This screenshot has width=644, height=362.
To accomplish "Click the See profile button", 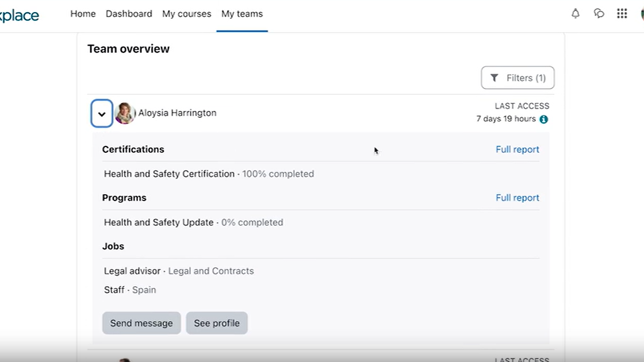I will (217, 323).
